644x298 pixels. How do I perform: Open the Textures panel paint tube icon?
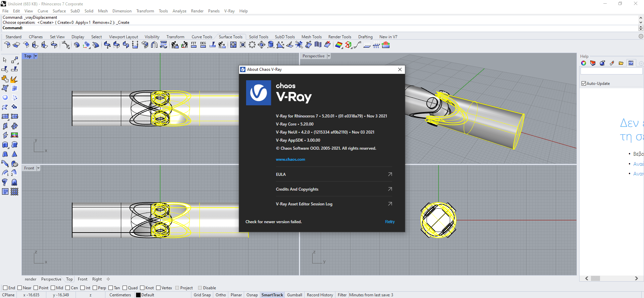point(612,63)
